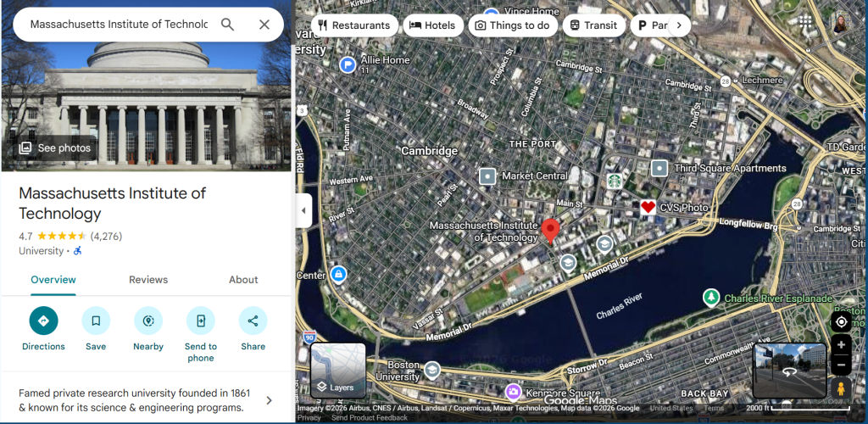
Task: Clear the search with the X button
Action: (264, 25)
